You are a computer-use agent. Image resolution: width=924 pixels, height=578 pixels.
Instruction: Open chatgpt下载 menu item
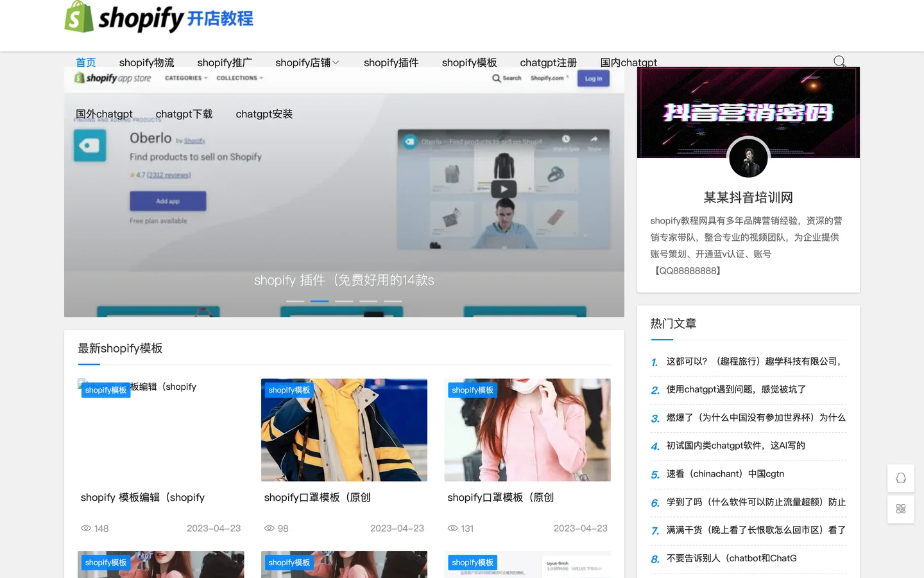[x=184, y=114]
